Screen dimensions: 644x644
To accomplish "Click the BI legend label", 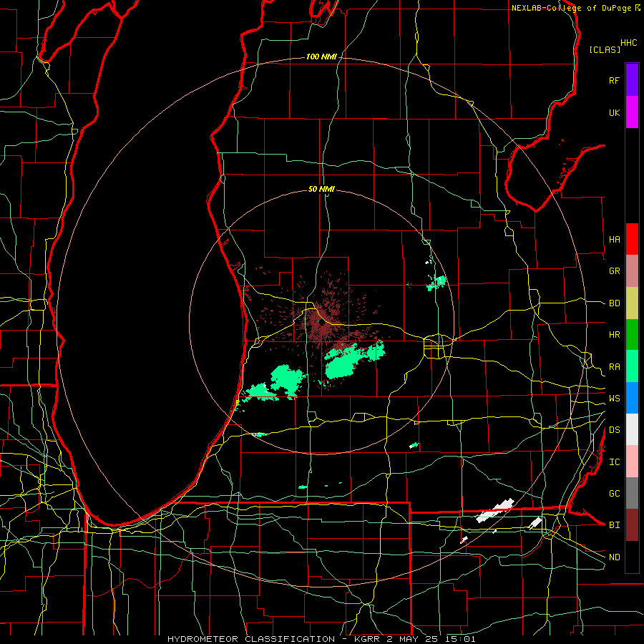I will pos(614,525).
